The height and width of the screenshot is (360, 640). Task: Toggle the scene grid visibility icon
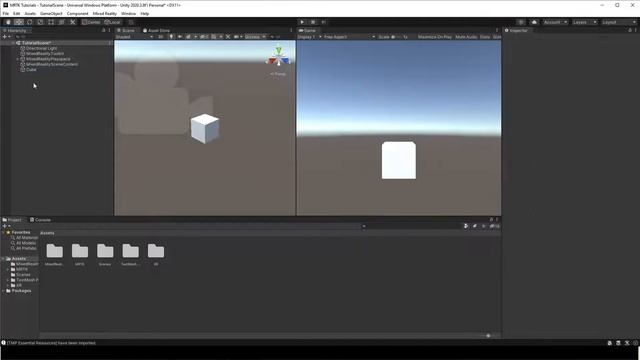[213, 37]
